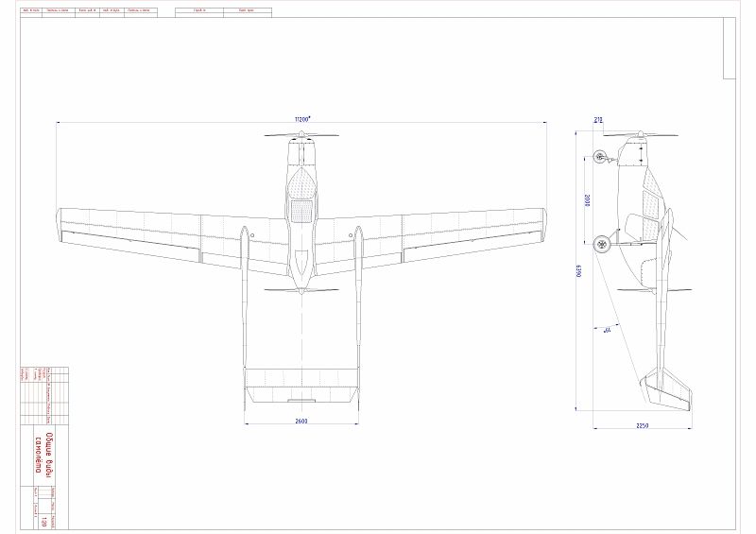Click the rear pusher propeller in top view

(301, 291)
